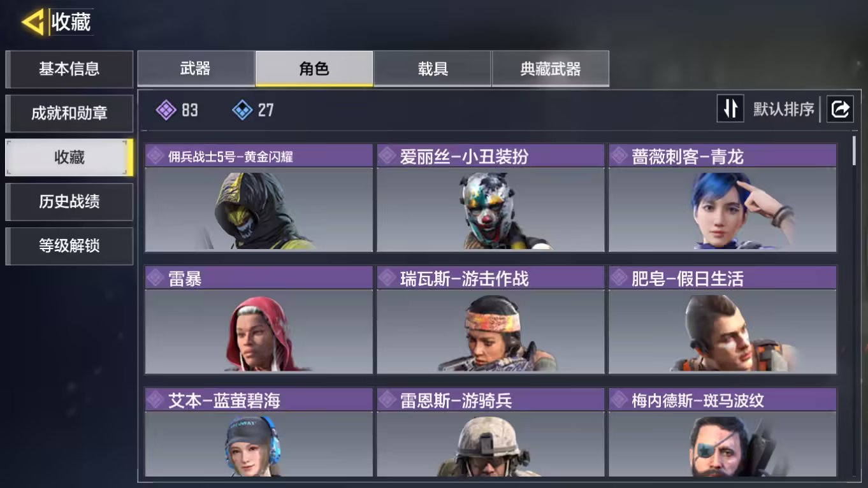868x488 pixels.
Task: Switch to the 武器 tab
Action: (196, 69)
